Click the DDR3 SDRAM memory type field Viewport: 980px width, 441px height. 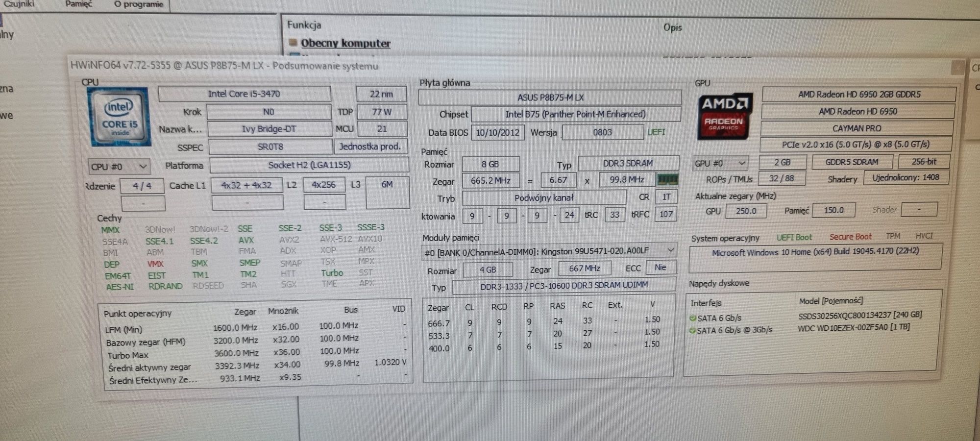628,163
